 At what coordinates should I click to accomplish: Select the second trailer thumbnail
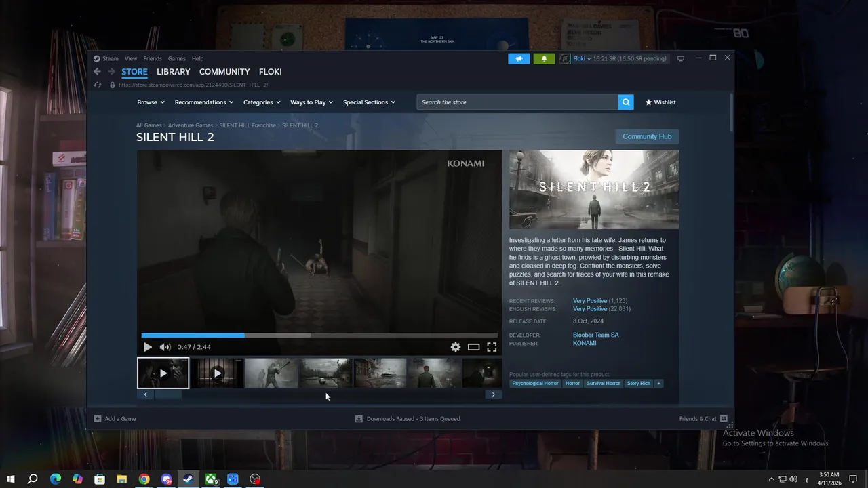click(217, 373)
